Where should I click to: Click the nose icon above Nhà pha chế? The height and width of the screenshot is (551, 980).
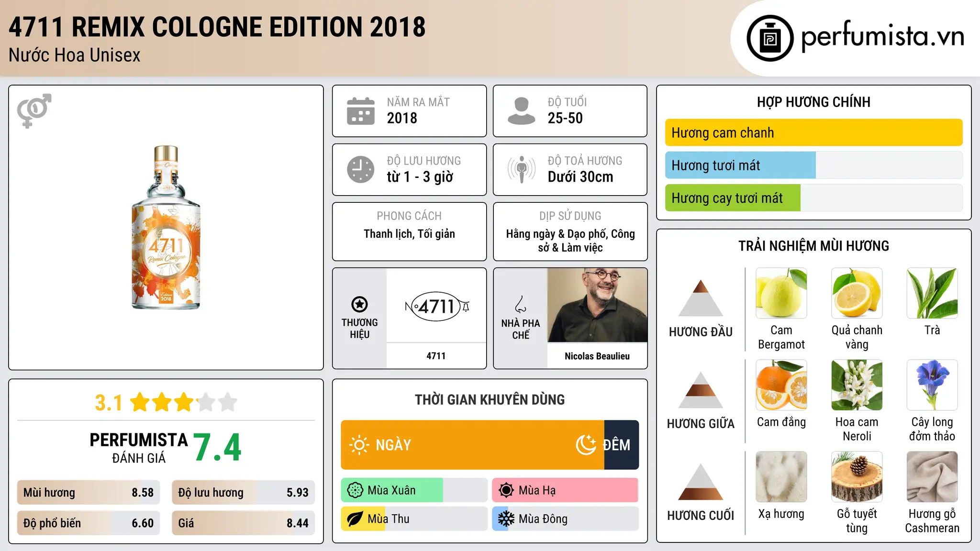(521, 304)
